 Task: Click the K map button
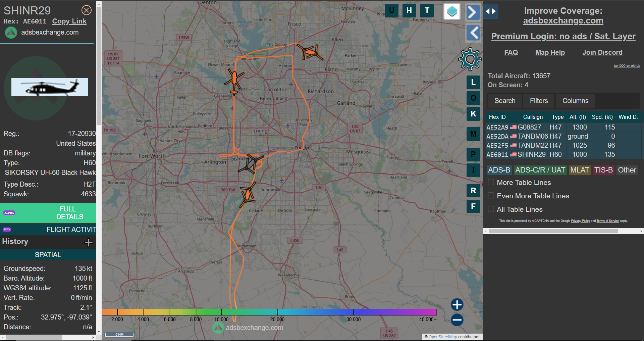(473, 114)
